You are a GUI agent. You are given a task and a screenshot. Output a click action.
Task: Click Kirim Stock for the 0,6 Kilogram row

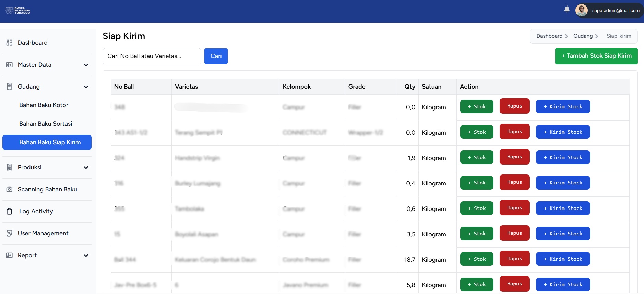563,208
